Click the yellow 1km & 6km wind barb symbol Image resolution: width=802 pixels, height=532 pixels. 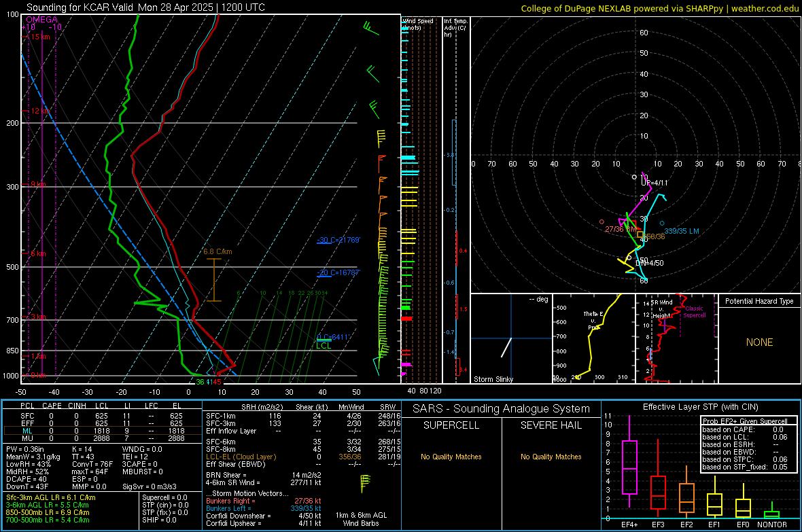tap(365, 483)
